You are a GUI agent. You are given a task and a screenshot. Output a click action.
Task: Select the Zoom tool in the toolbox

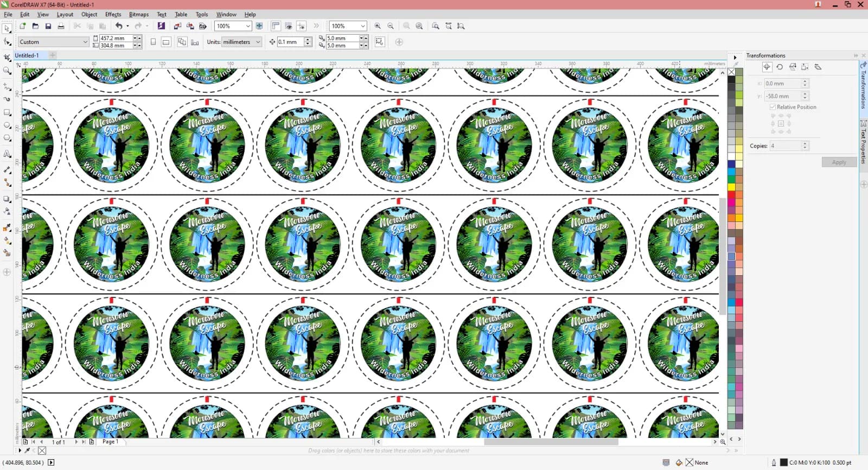click(x=7, y=71)
